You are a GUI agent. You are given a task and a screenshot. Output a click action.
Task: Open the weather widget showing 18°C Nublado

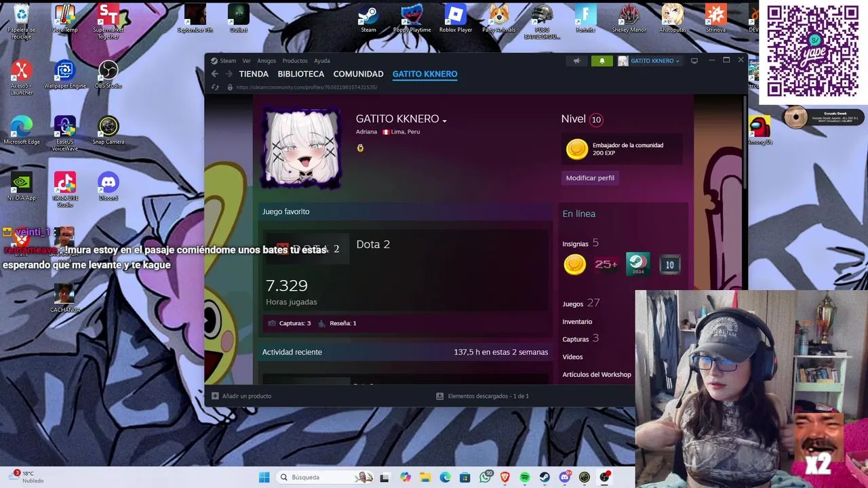[27, 477]
